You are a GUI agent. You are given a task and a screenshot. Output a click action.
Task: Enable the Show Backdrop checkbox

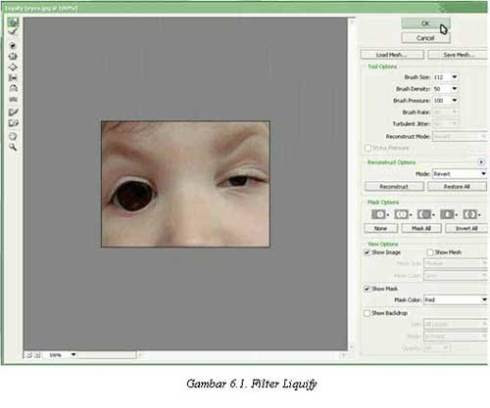[x=367, y=313]
